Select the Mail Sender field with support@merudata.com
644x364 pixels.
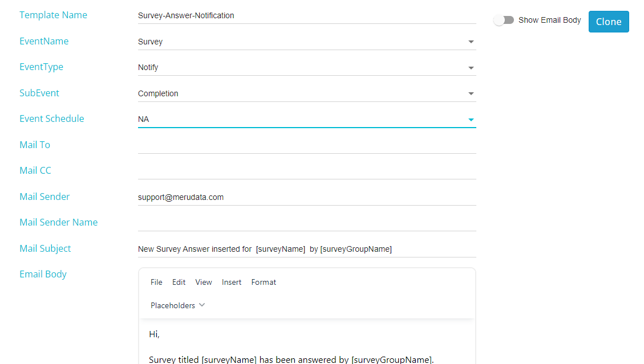307,198
